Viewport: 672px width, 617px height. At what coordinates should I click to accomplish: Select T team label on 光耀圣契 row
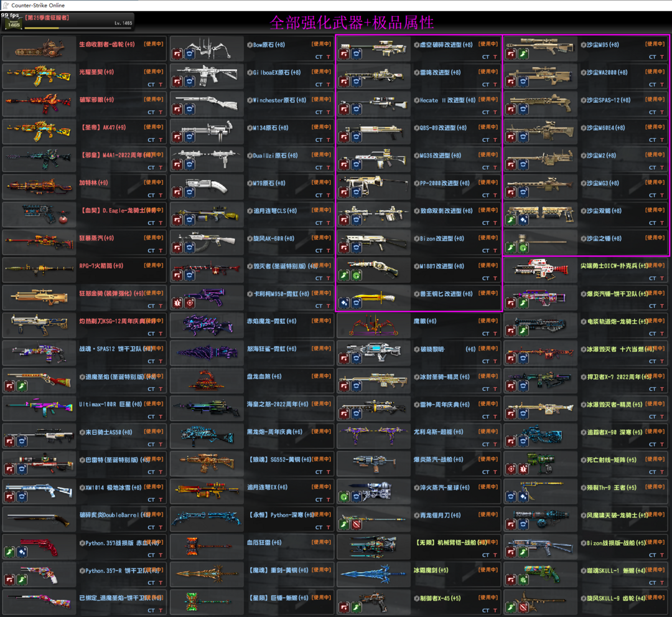coord(161,85)
